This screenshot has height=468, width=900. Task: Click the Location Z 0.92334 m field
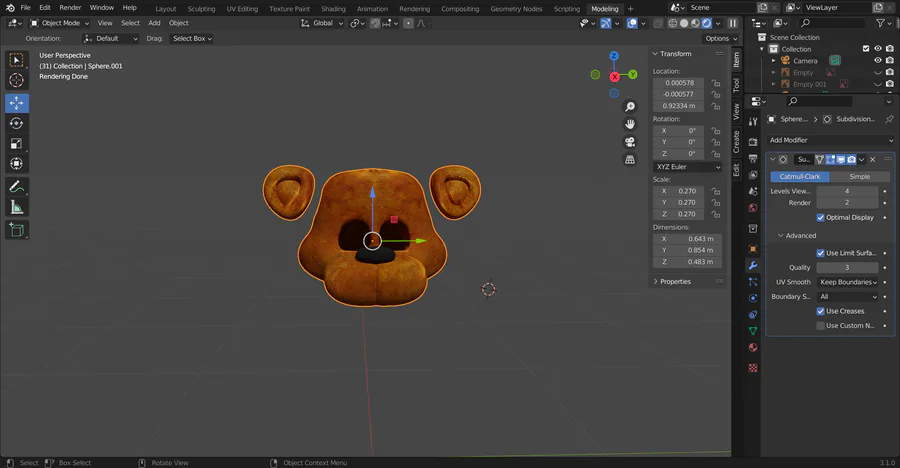pos(678,106)
